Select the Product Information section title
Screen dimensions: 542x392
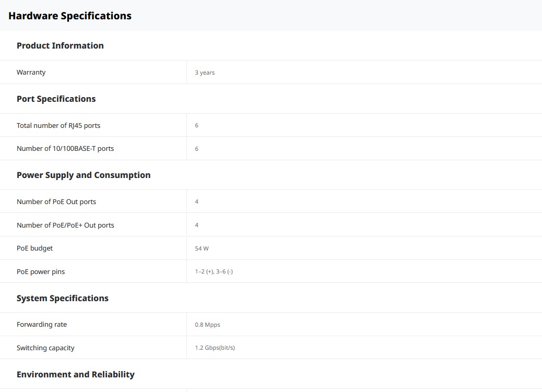click(x=60, y=45)
